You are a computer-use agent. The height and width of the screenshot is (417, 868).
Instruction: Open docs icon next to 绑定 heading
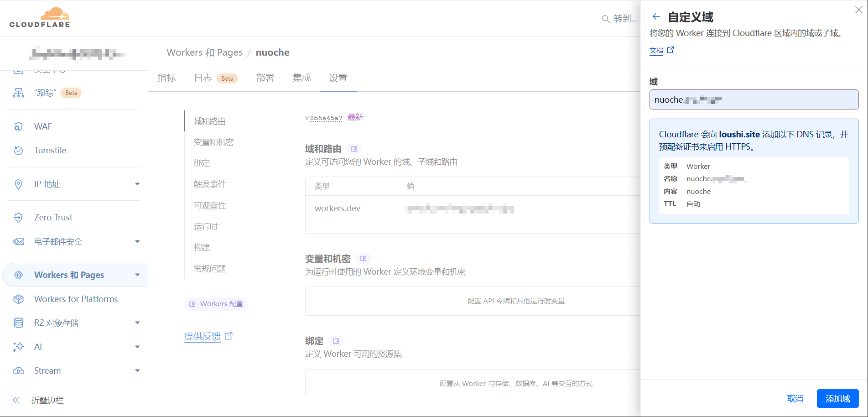point(336,341)
